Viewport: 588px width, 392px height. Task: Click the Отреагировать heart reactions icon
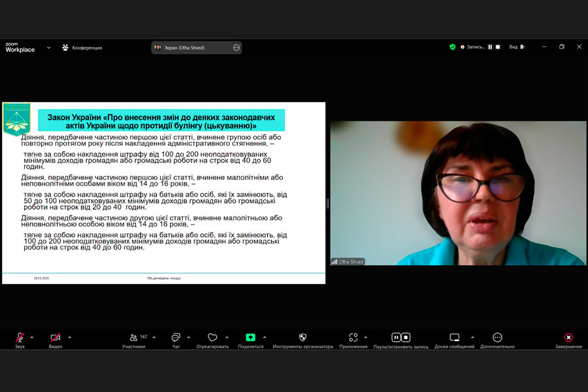pyautogui.click(x=212, y=338)
